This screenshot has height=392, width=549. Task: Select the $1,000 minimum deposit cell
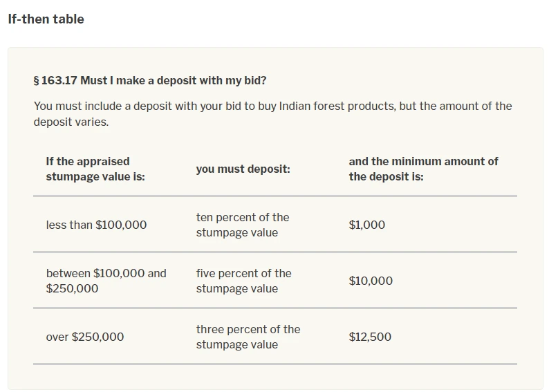(367, 225)
